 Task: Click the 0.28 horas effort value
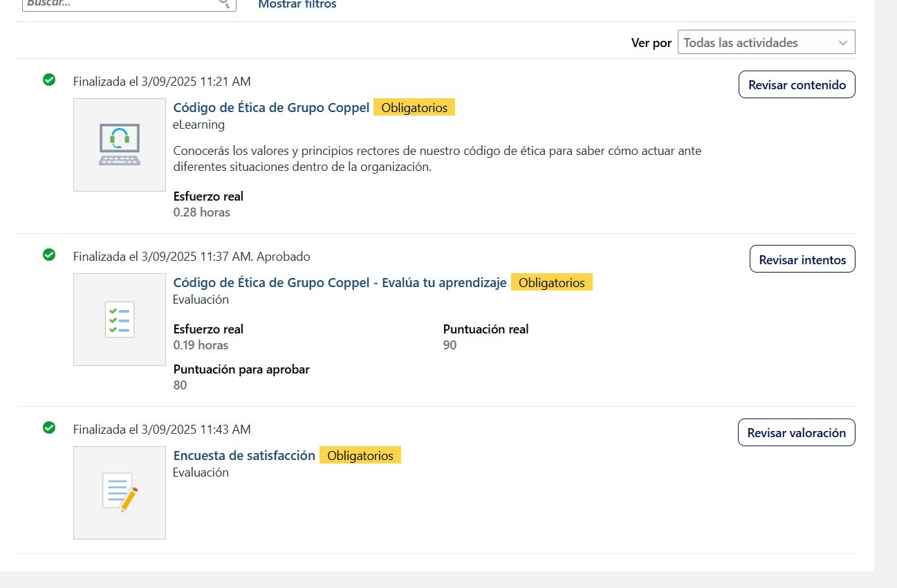click(201, 212)
